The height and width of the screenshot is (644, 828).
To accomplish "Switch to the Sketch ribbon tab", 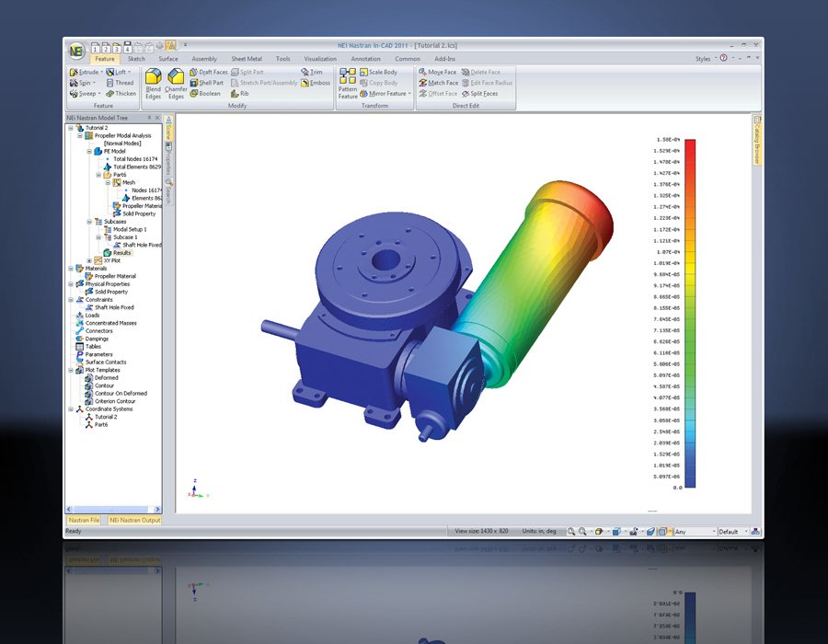I will pos(136,59).
